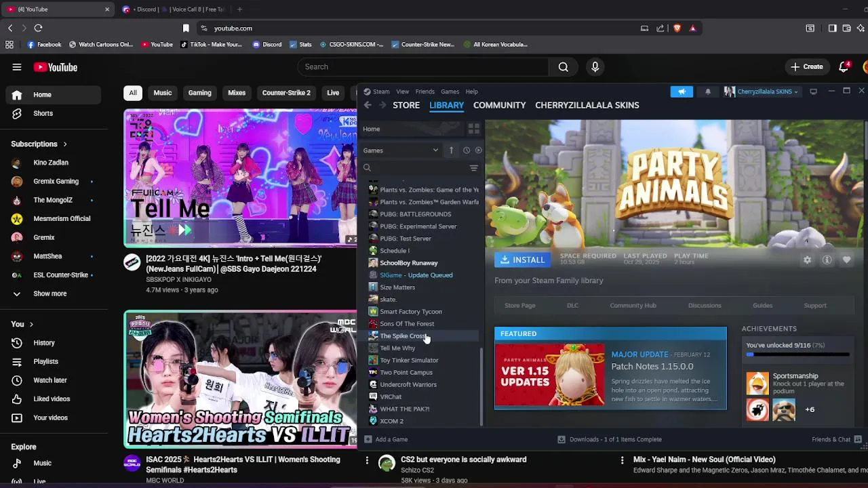Click the YouTube Create button

pos(806,66)
